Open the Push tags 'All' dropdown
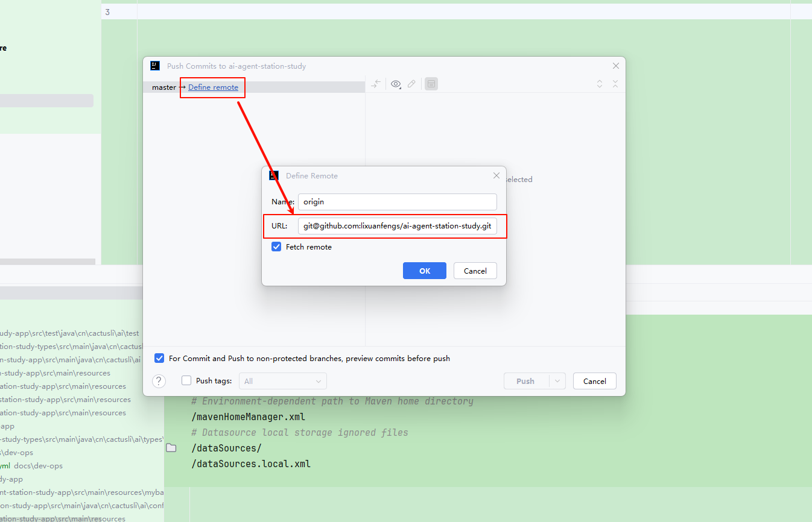The image size is (812, 522). click(283, 381)
